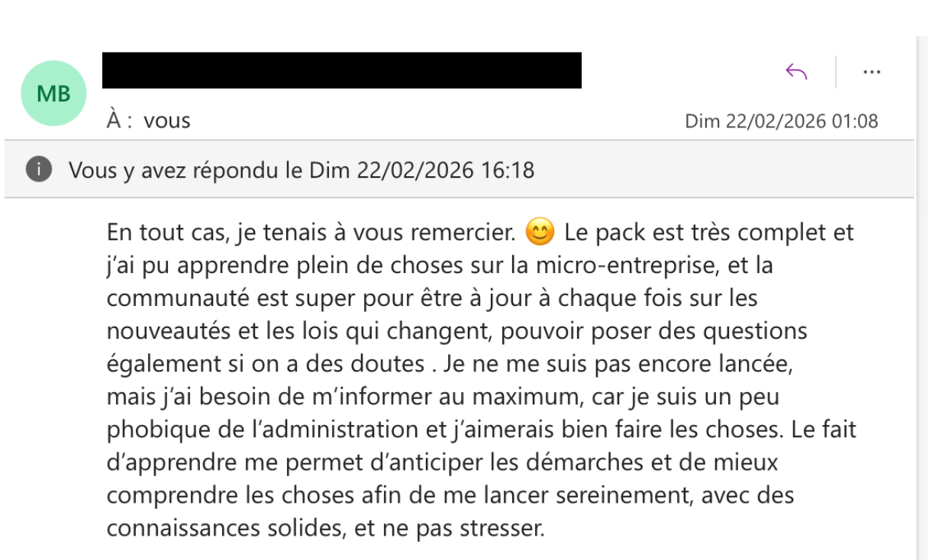Click the info icon in replied banner
The image size is (945, 560).
tap(38, 169)
